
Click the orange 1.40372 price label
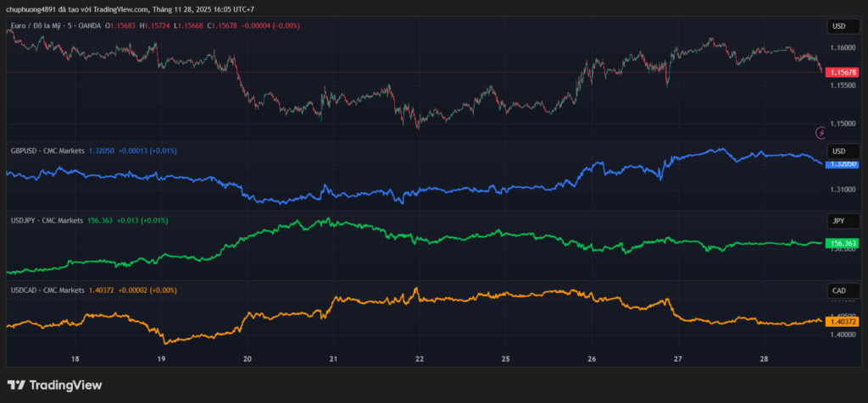[x=843, y=321]
